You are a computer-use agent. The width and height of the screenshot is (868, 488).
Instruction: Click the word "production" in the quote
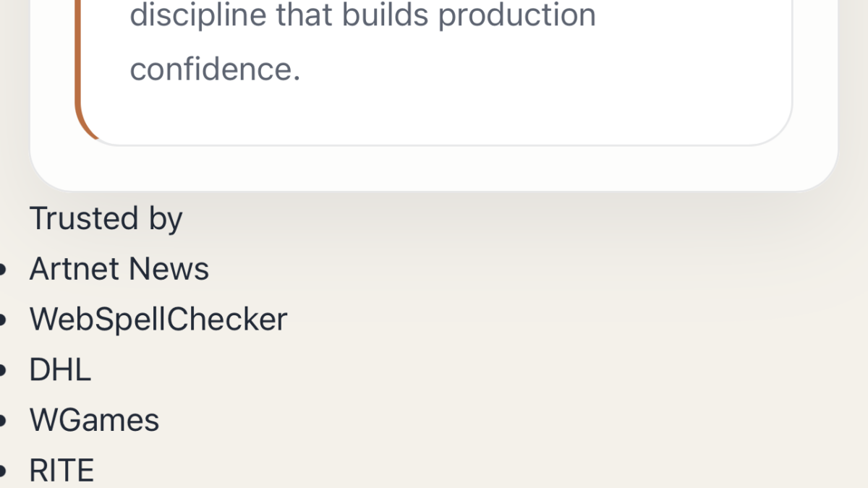pos(517,15)
